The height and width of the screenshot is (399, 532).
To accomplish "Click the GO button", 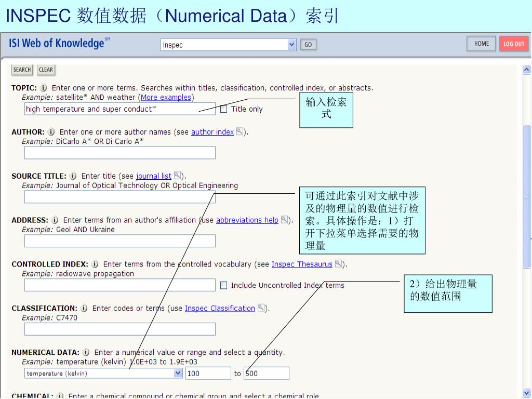I will point(308,45).
